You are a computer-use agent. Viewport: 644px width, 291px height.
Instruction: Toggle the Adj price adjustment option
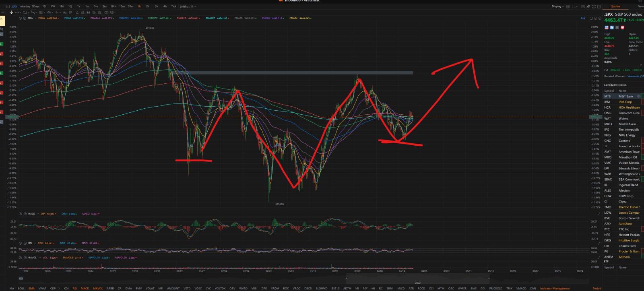(583, 18)
